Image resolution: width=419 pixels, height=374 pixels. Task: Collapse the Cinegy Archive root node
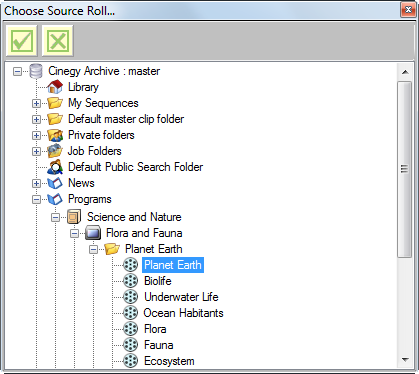[17, 71]
